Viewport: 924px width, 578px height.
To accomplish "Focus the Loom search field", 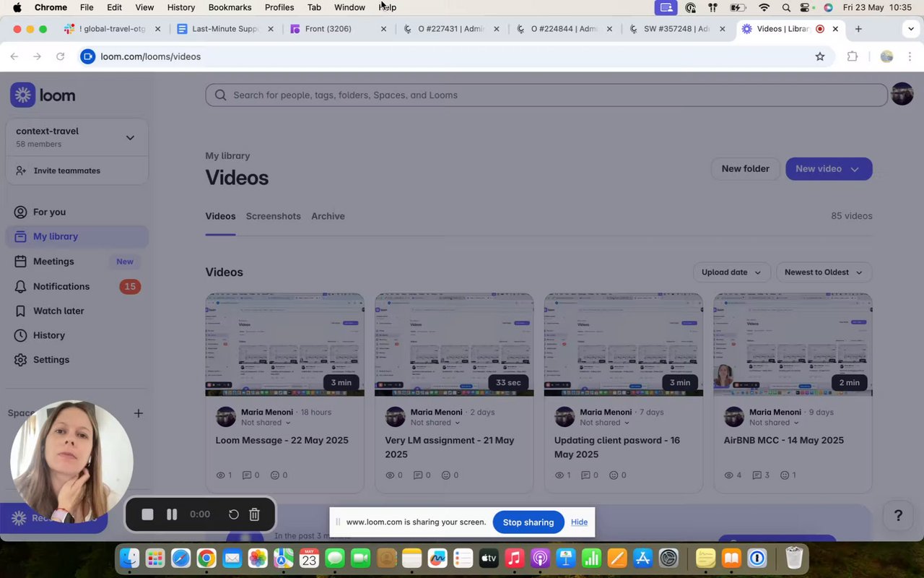I will tap(546, 95).
